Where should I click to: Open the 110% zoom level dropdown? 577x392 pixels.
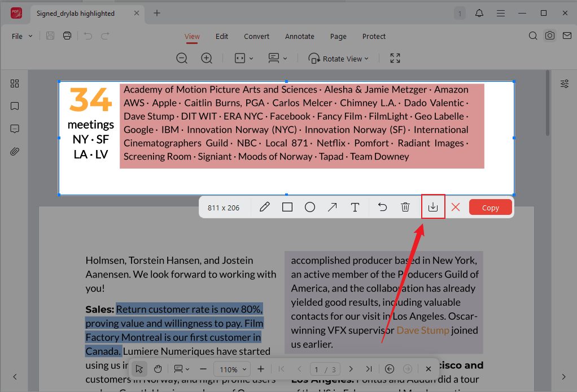tap(233, 369)
